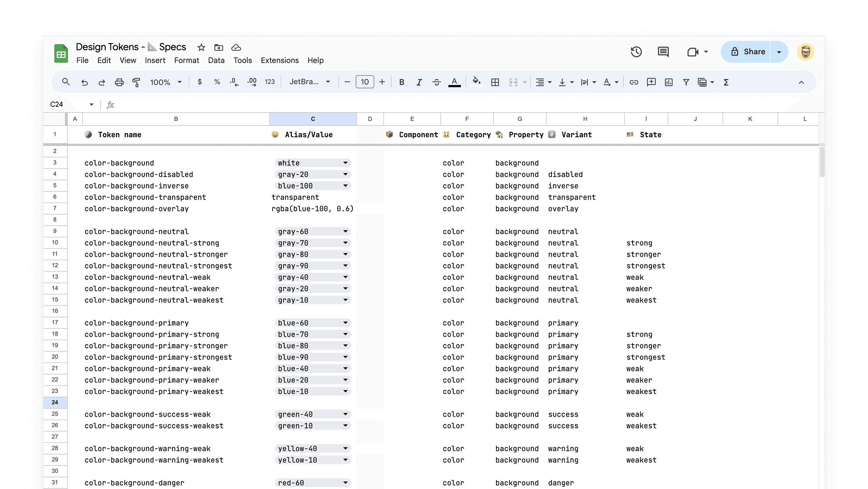Open version history clock icon

(636, 52)
